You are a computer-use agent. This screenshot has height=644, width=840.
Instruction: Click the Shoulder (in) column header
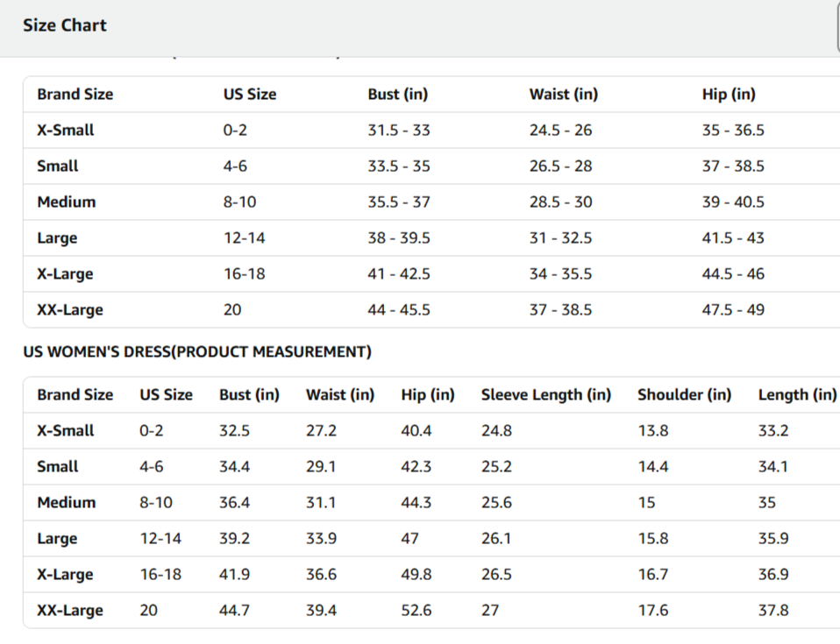point(684,395)
